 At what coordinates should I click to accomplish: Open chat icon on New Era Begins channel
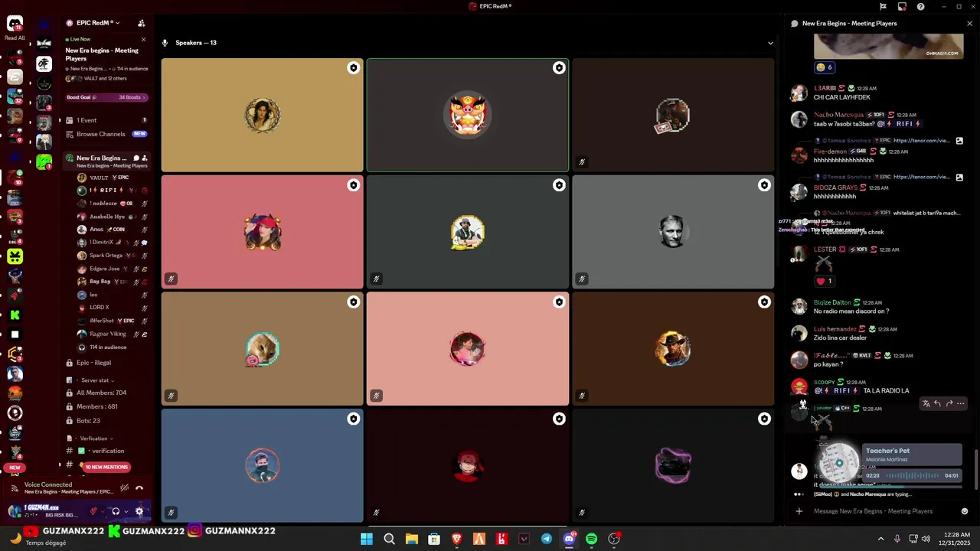[136, 158]
